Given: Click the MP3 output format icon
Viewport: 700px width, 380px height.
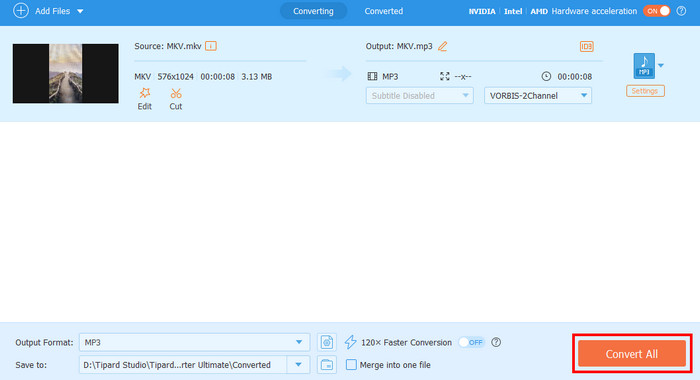Looking at the screenshot, I should [x=644, y=66].
